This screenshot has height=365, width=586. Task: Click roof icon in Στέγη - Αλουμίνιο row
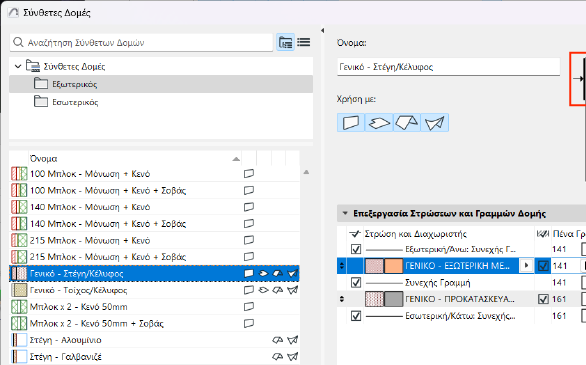pos(278,340)
